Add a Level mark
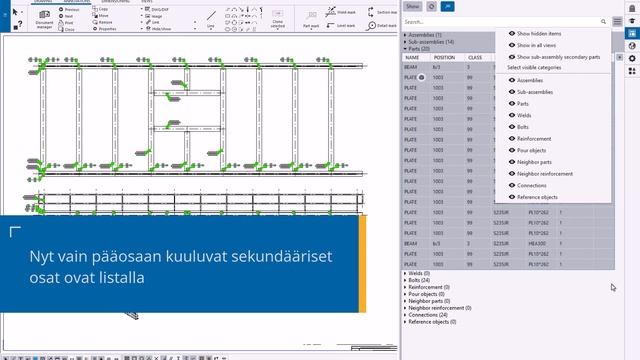640x360 pixels. pyautogui.click(x=341, y=25)
